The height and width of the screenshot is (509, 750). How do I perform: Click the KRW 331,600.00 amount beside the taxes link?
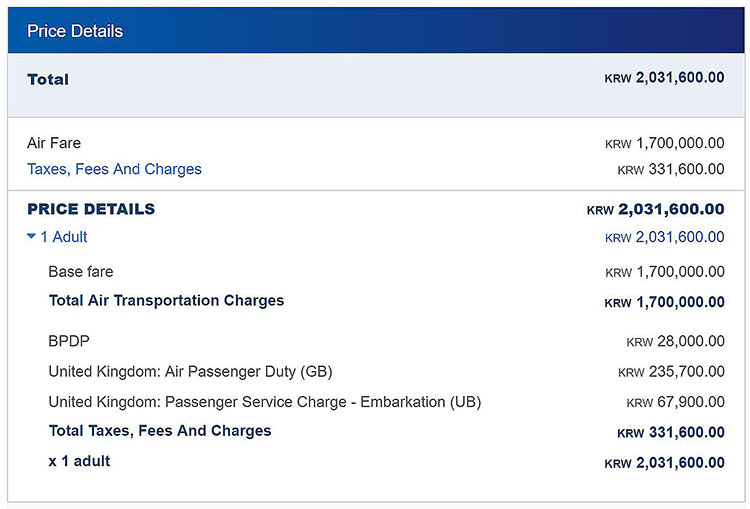(x=670, y=170)
